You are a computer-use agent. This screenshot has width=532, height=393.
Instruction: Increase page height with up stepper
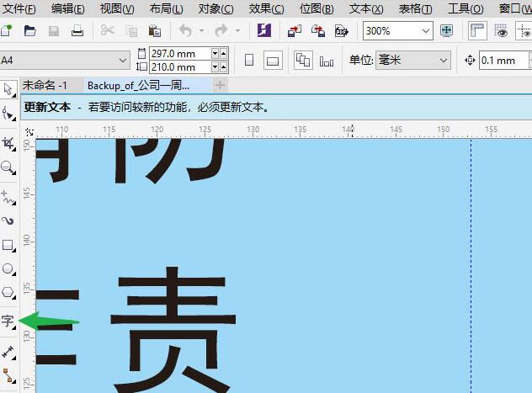point(223,67)
